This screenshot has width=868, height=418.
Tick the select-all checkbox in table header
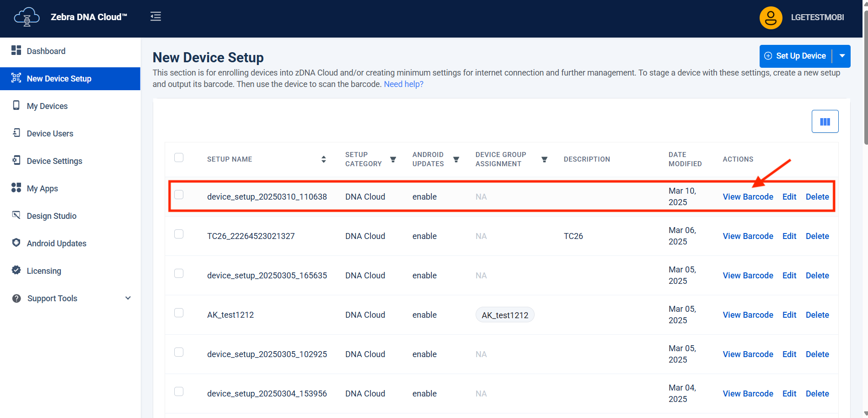click(179, 157)
